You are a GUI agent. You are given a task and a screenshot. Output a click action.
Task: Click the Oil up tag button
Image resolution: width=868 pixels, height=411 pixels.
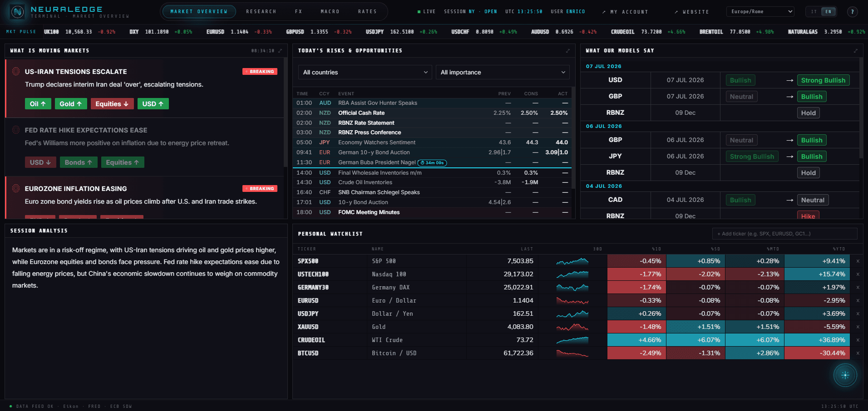coord(38,104)
